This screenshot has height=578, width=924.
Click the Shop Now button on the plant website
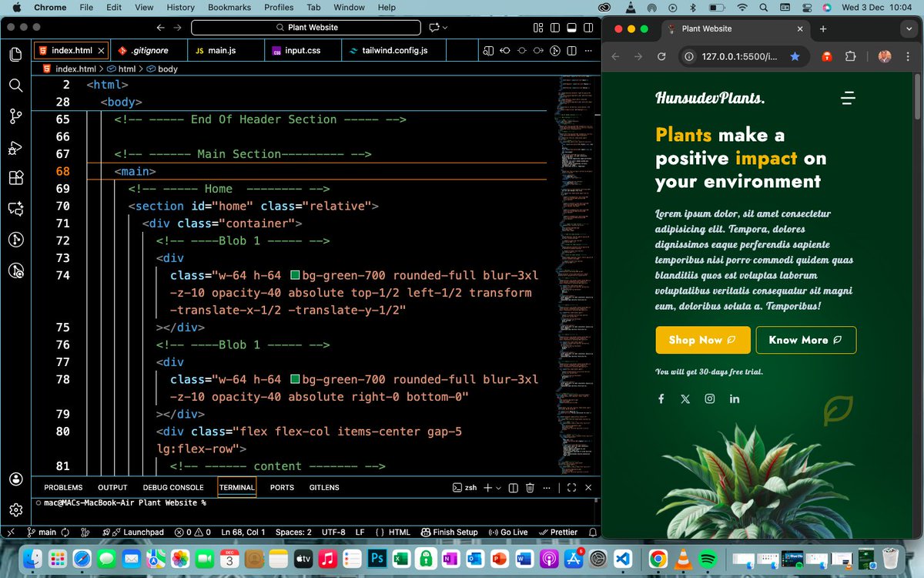(x=702, y=340)
